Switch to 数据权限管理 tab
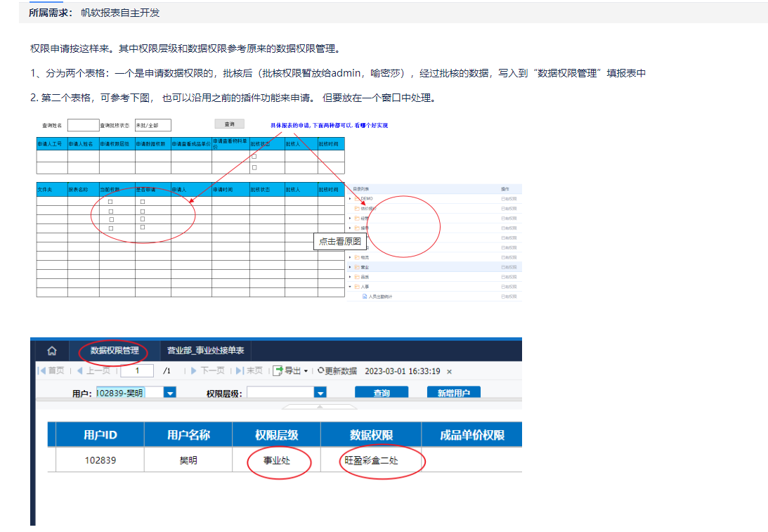Image resolution: width=768 pixels, height=532 pixels. pos(115,351)
